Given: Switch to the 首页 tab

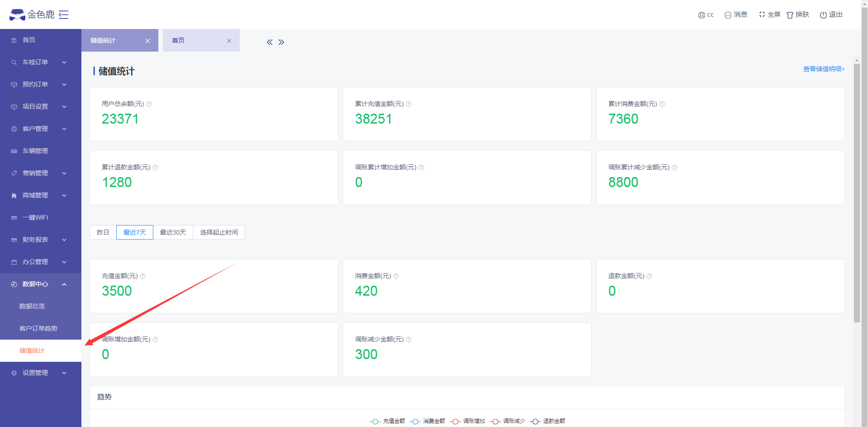Looking at the screenshot, I should click(x=178, y=40).
